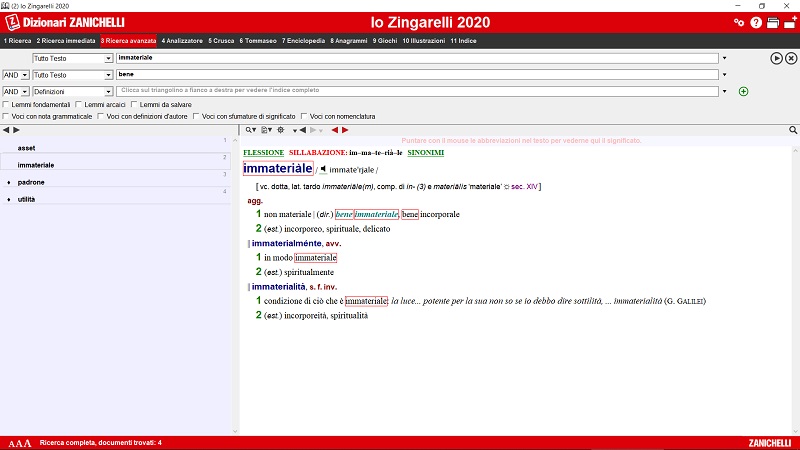Open the help question mark icon

pos(756,22)
